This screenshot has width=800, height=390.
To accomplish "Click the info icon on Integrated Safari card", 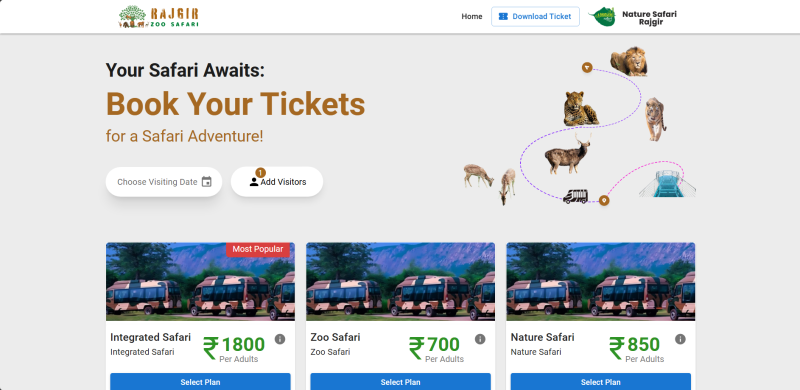I will click(x=280, y=339).
